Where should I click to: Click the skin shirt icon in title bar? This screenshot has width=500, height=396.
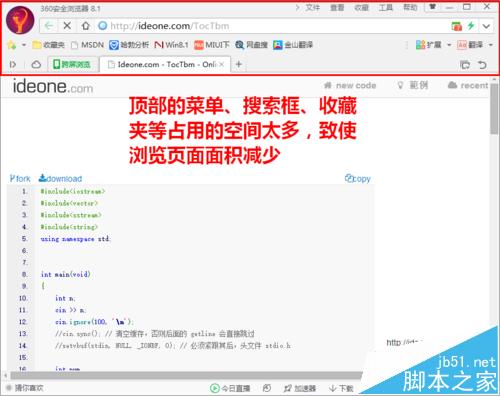coord(433,7)
